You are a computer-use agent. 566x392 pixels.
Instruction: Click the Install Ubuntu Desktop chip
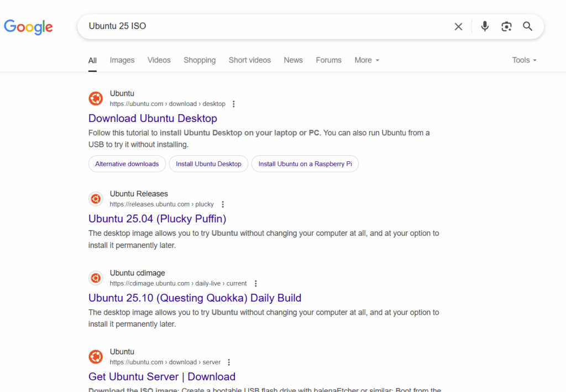click(208, 164)
